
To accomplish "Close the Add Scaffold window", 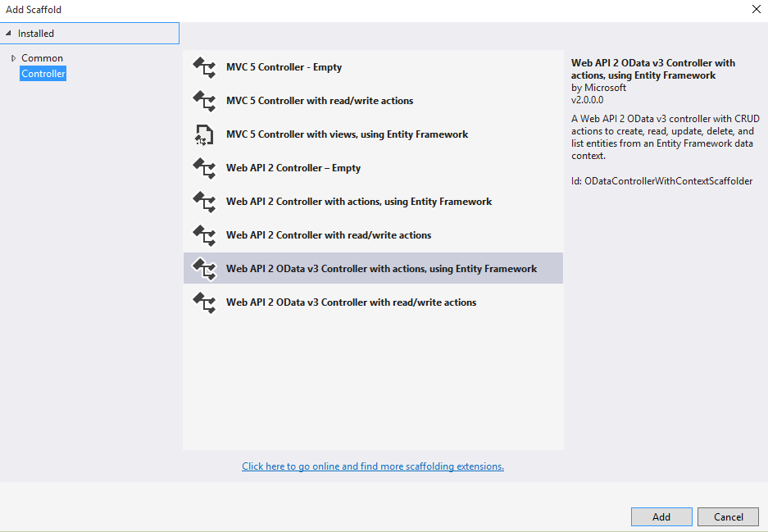I will coord(756,9).
